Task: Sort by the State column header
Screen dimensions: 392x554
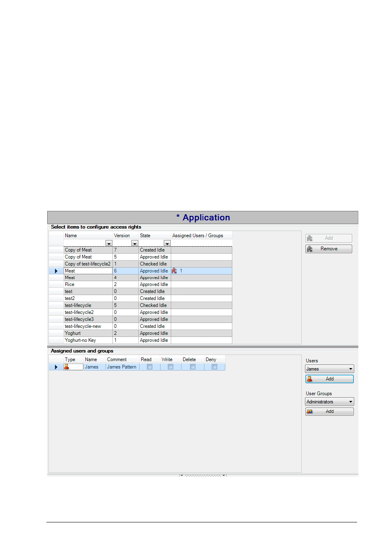Action: (x=155, y=236)
